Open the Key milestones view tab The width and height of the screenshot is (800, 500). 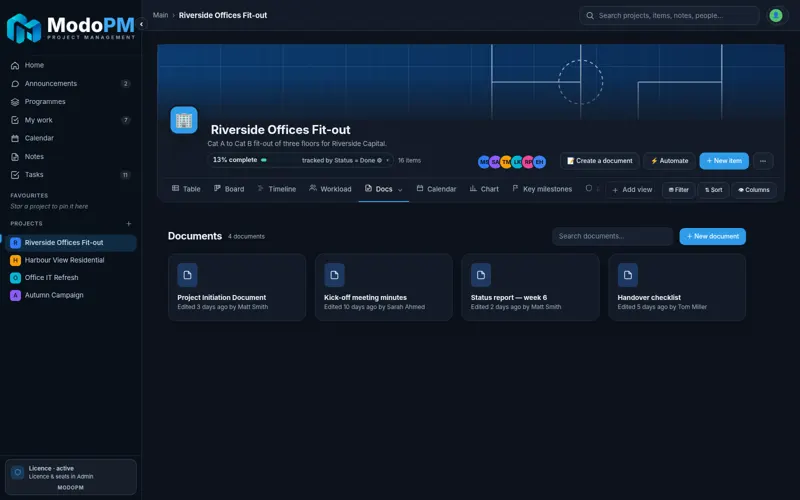point(542,189)
